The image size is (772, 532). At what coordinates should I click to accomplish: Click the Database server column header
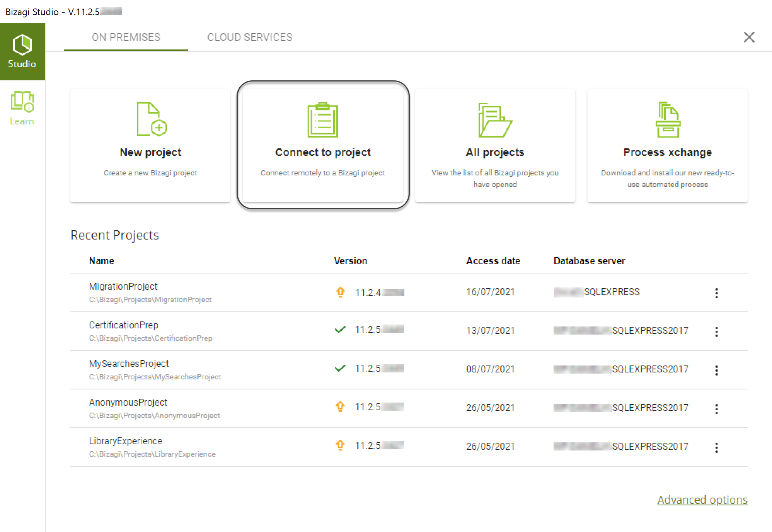point(589,261)
